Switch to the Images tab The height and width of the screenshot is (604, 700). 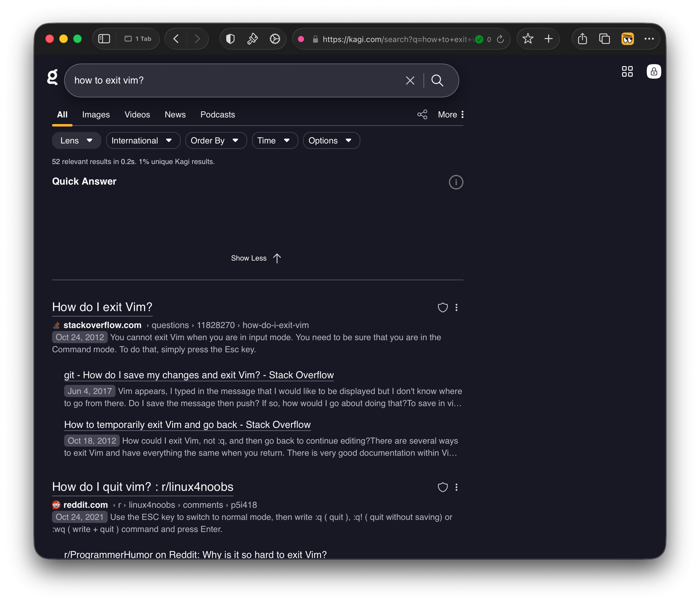click(96, 115)
